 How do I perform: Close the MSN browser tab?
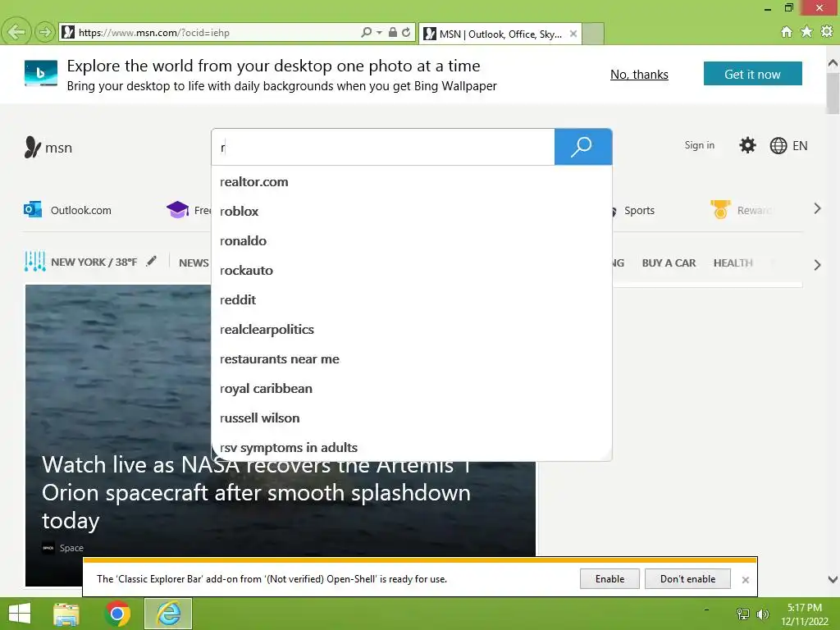(x=573, y=34)
